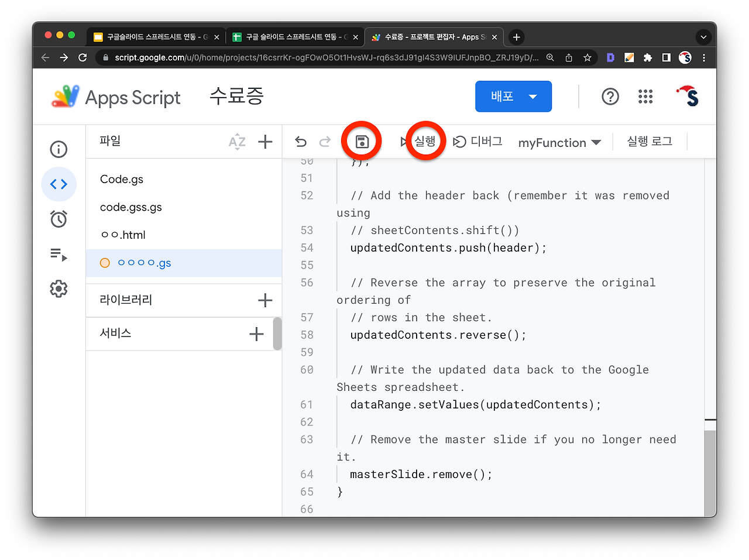
Task: Go forward in browser history
Action: [64, 57]
